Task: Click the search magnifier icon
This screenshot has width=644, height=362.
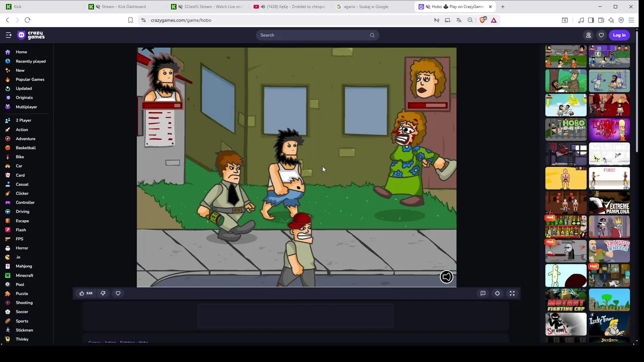Action: point(372,35)
